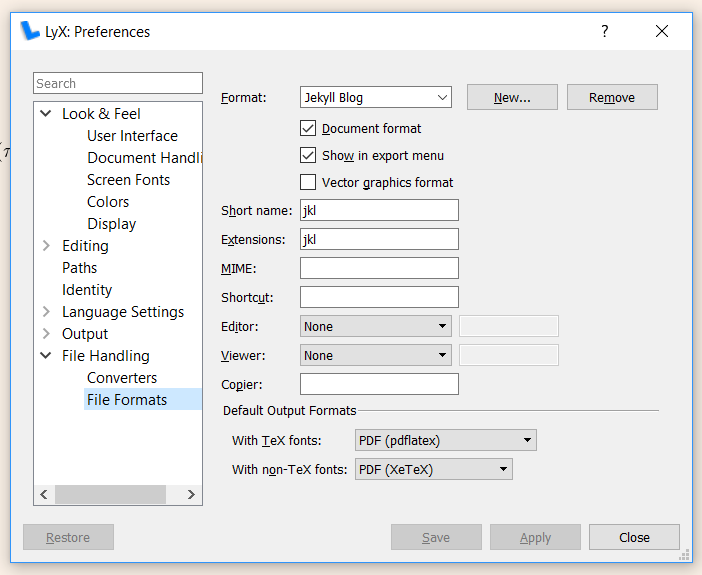Click the Short name field
Screen dimensions: 702x575
tap(379, 210)
